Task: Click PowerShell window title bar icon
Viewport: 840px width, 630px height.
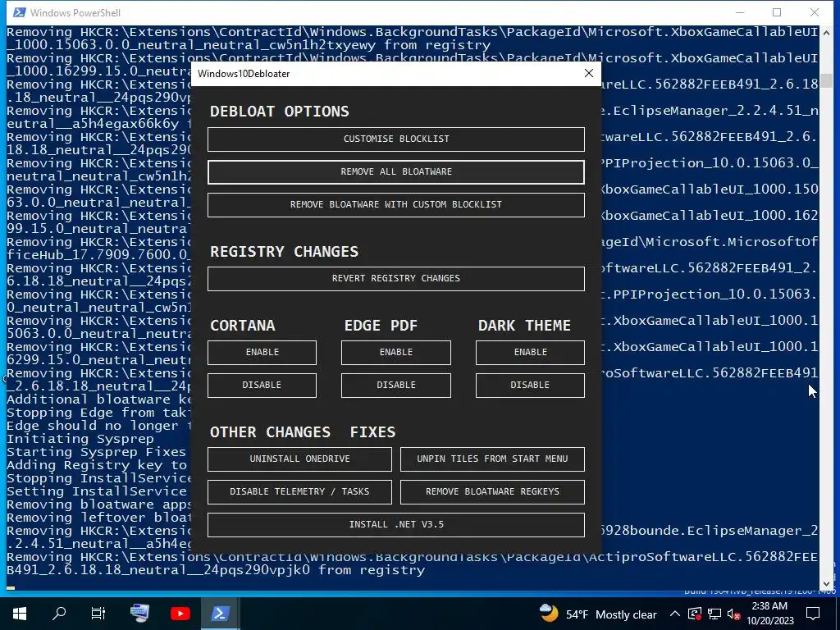Action: 20,12
